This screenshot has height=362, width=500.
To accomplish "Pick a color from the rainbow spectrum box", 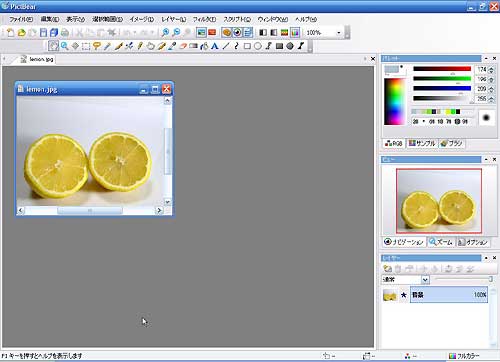I will coord(395,102).
